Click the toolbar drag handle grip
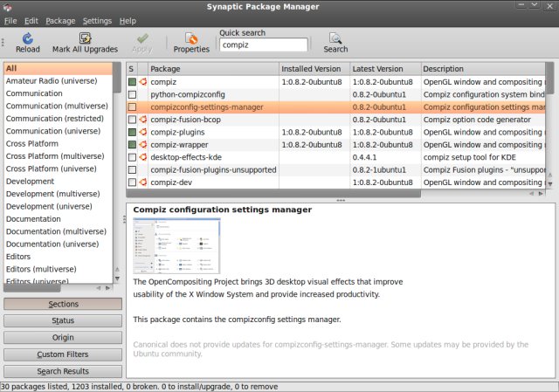Screen dimensions: 559x392 coord(3,43)
